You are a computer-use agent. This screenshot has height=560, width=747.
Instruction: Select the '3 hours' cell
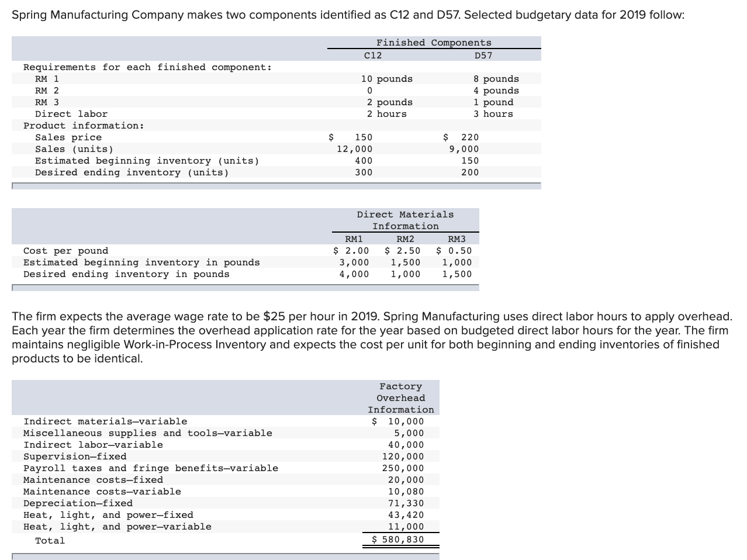pos(493,114)
